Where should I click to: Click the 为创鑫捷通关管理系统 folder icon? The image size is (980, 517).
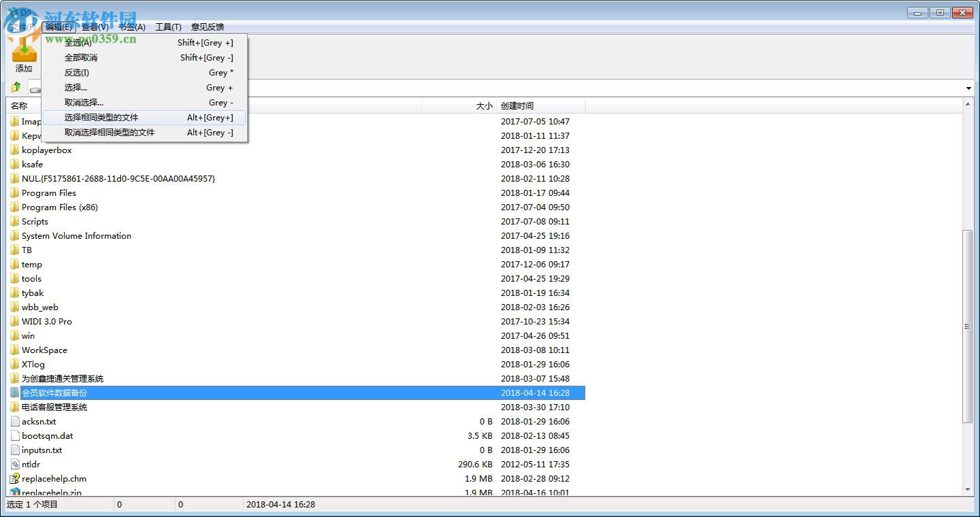tap(15, 378)
